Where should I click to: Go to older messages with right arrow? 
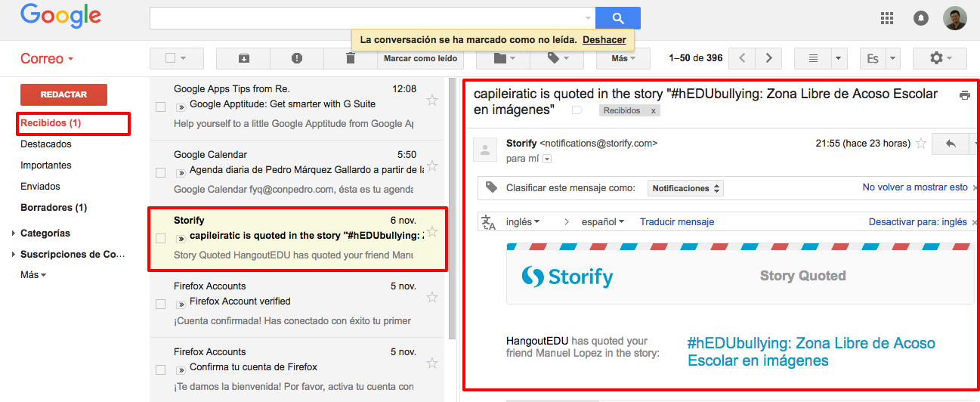pos(768,58)
